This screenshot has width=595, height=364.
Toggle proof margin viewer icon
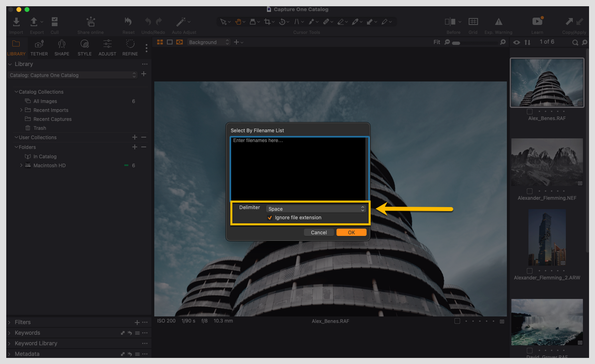pos(179,42)
